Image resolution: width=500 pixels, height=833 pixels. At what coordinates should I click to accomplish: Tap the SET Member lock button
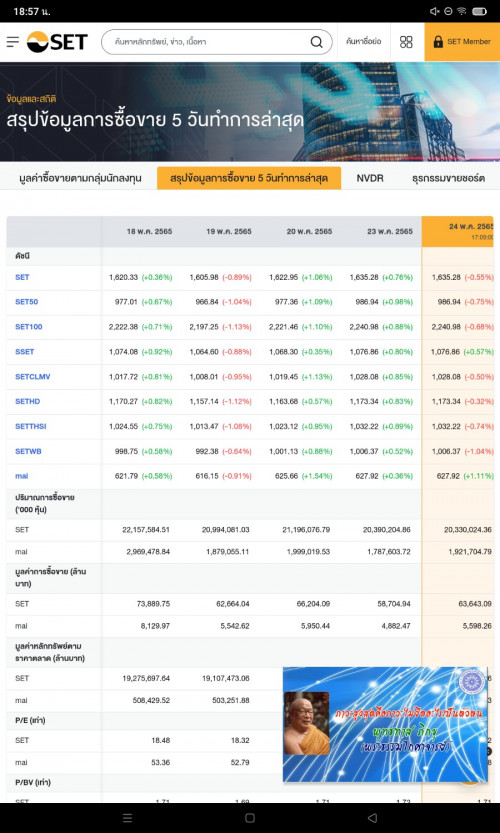tap(462, 41)
